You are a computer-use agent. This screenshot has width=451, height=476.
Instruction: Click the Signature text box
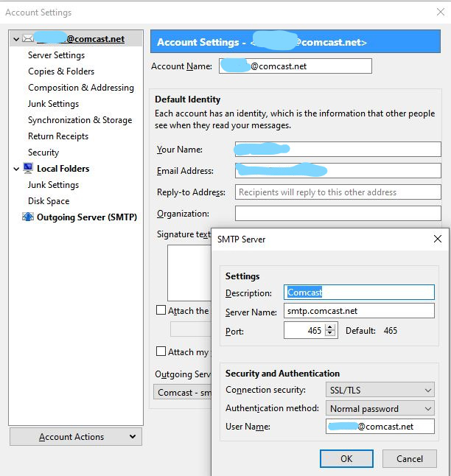[x=189, y=273]
